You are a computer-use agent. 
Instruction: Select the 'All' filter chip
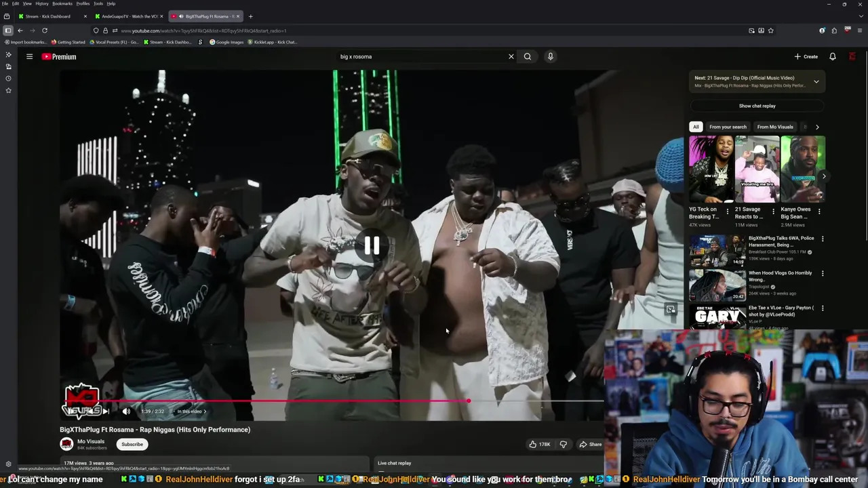695,127
